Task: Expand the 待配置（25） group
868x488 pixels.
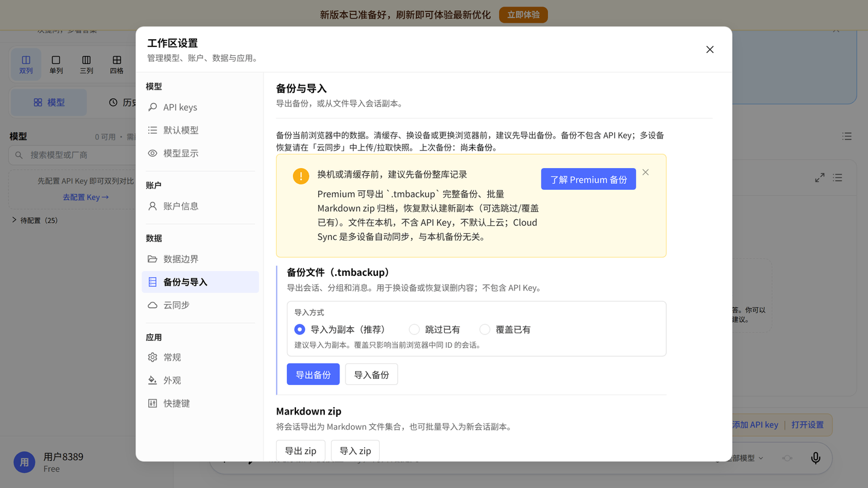Action: tap(34, 221)
